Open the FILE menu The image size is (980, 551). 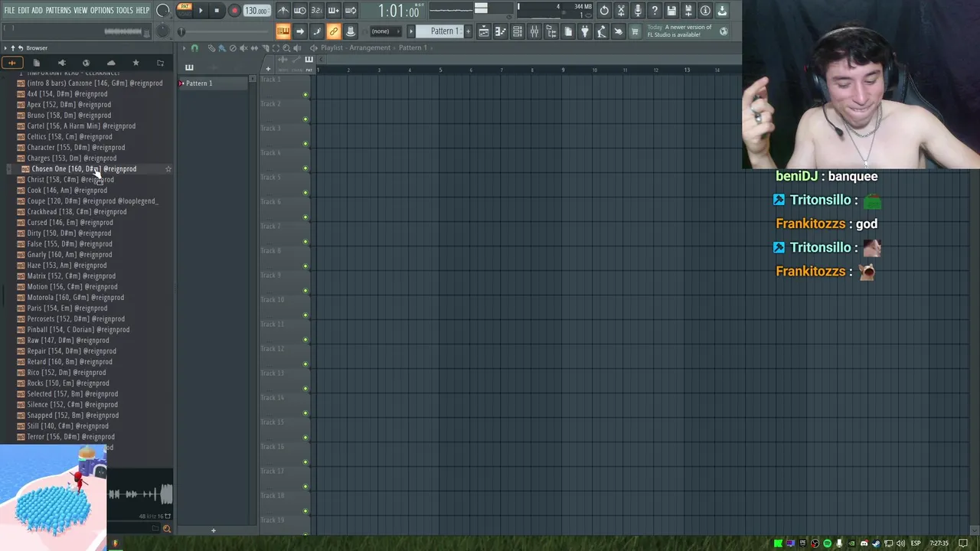click(9, 11)
